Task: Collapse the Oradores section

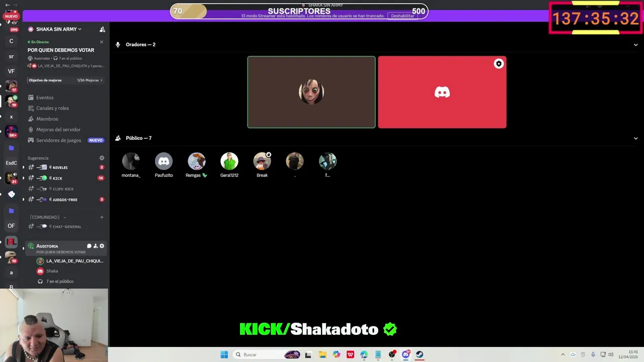Action: (x=635, y=45)
